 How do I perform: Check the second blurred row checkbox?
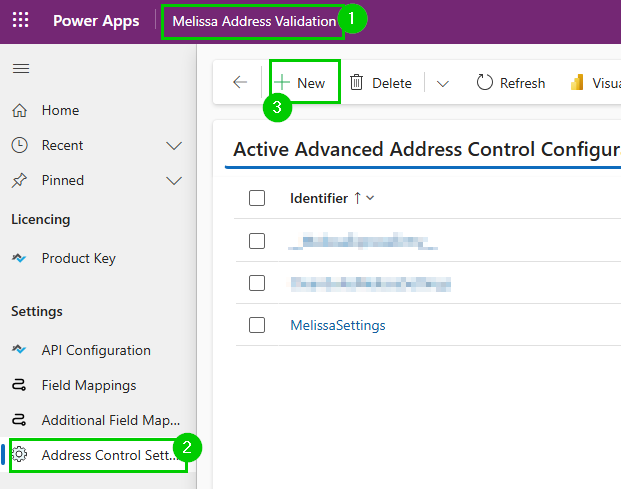[257, 283]
